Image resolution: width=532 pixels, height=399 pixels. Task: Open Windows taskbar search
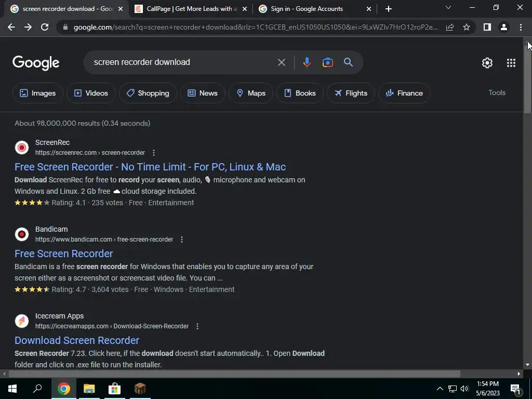coord(37,389)
